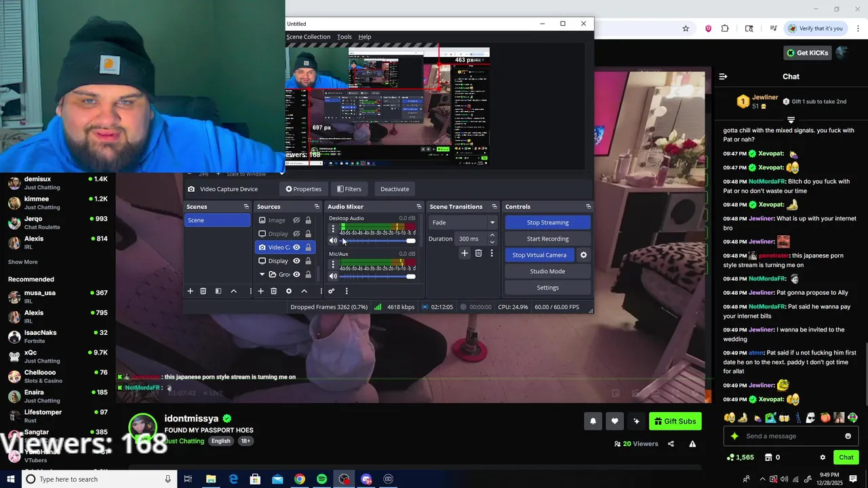Click the notification bell icon under stream

tap(593, 422)
